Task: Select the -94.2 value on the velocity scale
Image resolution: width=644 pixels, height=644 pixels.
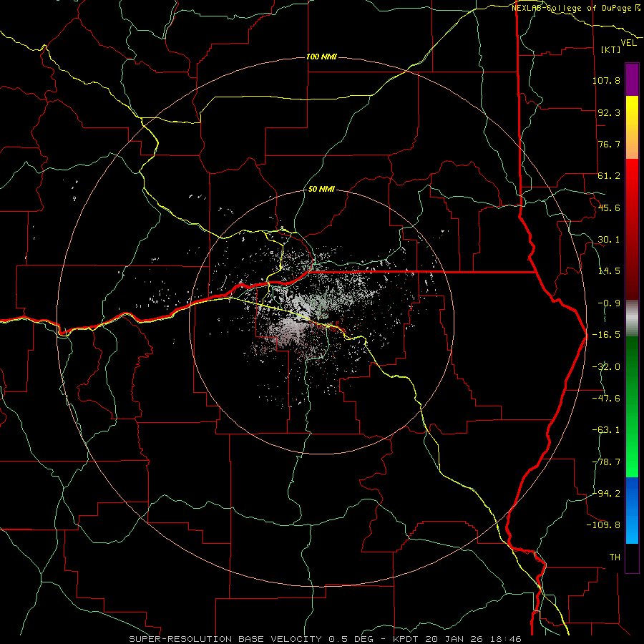Action: pyautogui.click(x=606, y=493)
